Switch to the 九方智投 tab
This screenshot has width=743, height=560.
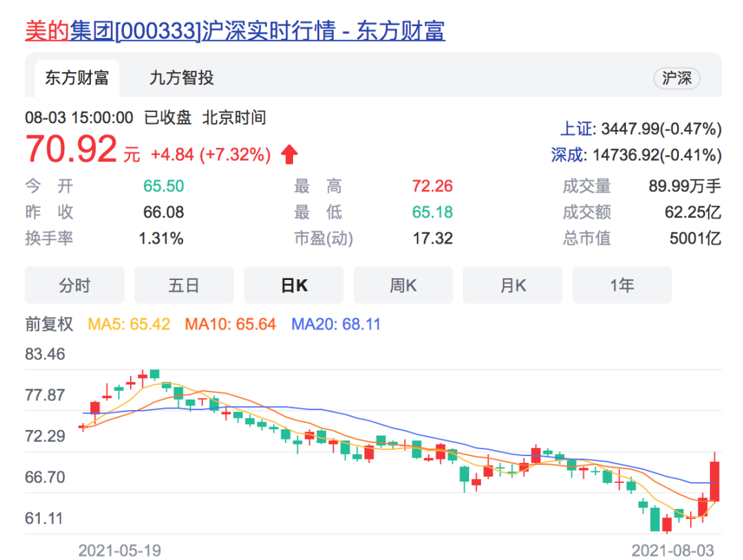pyautogui.click(x=182, y=78)
